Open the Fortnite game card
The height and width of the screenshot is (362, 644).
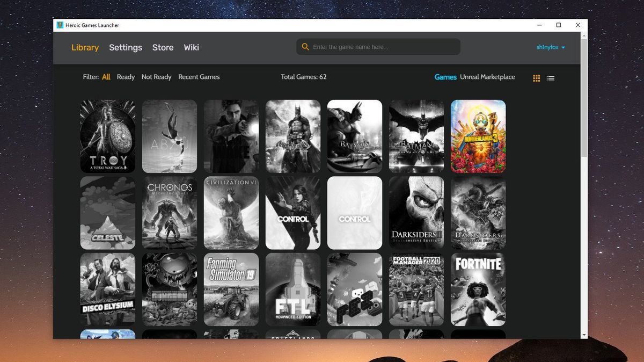click(x=478, y=290)
